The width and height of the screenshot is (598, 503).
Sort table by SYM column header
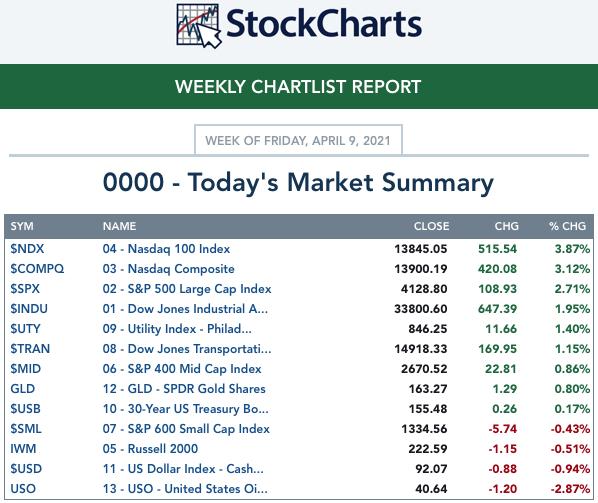click(x=22, y=226)
